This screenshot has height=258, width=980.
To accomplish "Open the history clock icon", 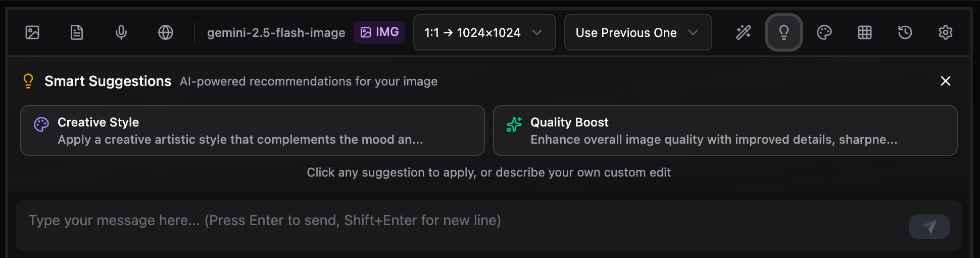I will pos(905,33).
